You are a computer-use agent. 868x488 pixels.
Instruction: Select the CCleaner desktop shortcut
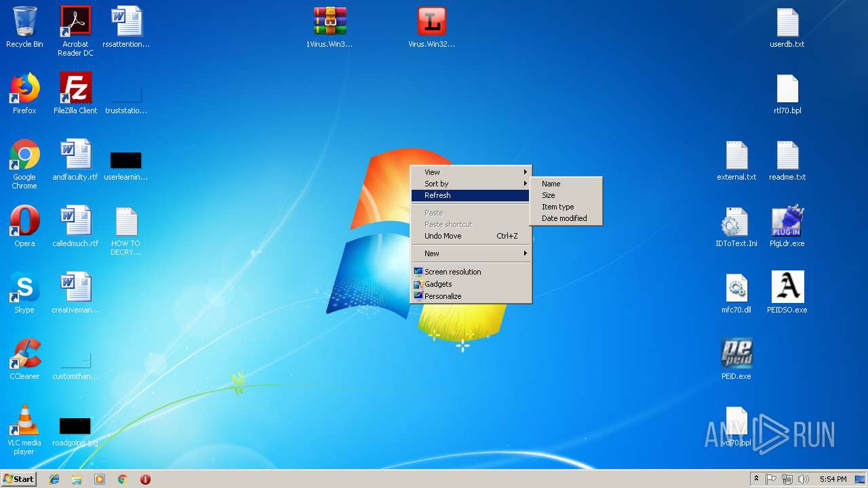[24, 359]
